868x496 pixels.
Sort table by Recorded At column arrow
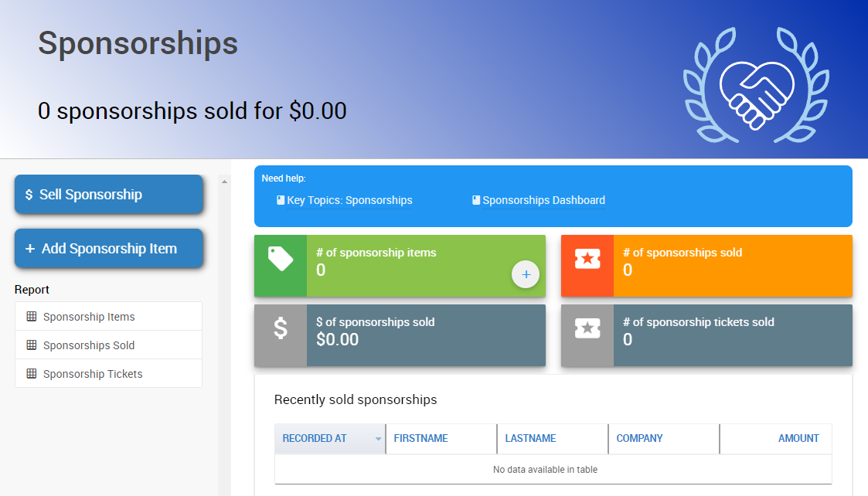pyautogui.click(x=379, y=439)
